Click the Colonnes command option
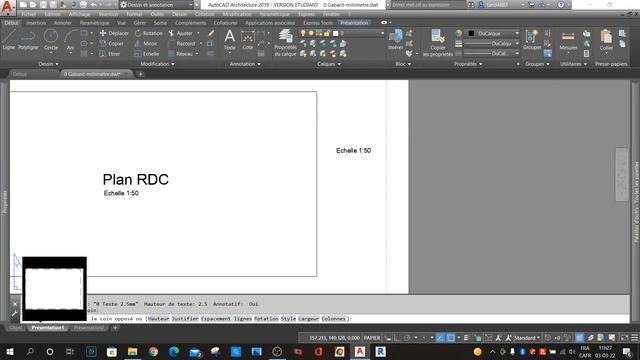This screenshot has height=360, width=640. tap(333, 319)
